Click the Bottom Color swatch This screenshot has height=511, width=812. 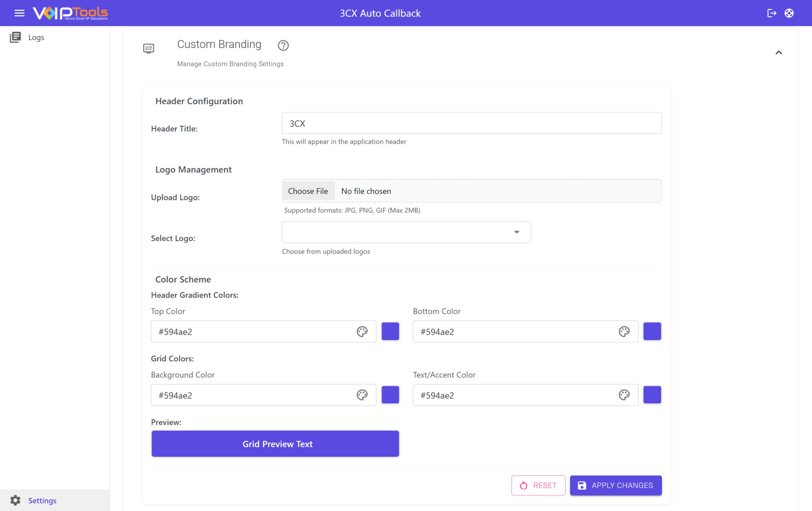point(652,331)
